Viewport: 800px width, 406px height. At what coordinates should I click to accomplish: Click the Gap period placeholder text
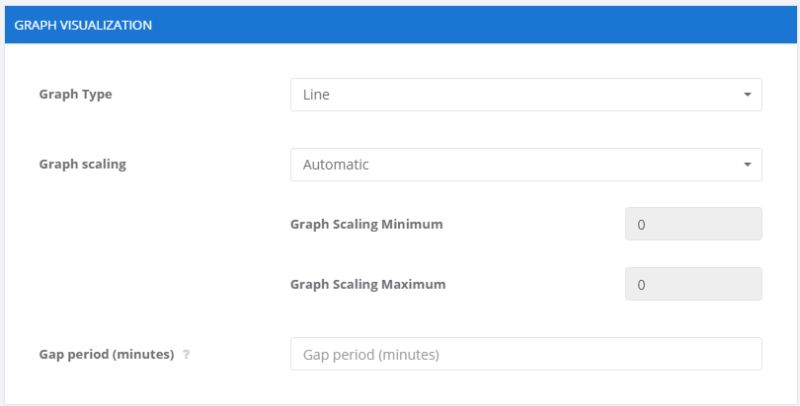[x=371, y=355]
